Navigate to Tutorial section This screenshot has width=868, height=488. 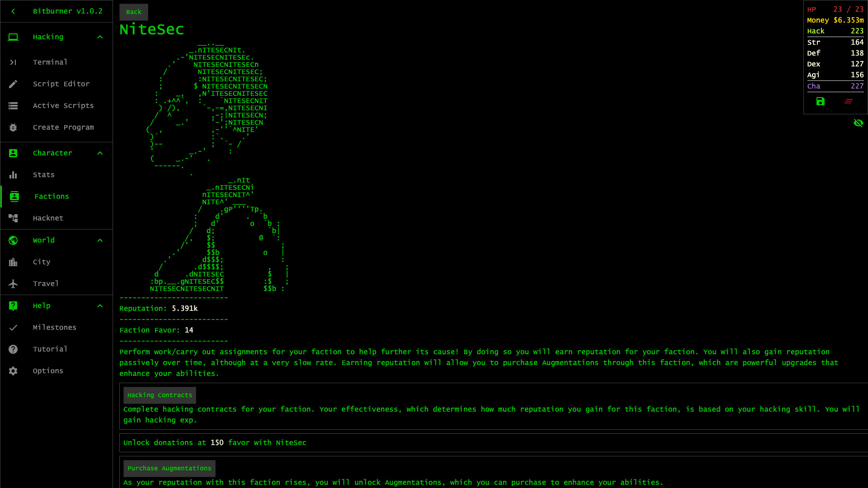click(51, 348)
